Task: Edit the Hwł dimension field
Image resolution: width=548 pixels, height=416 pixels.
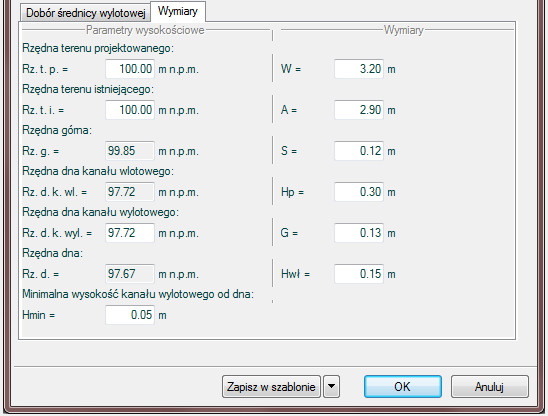Action: [359, 274]
